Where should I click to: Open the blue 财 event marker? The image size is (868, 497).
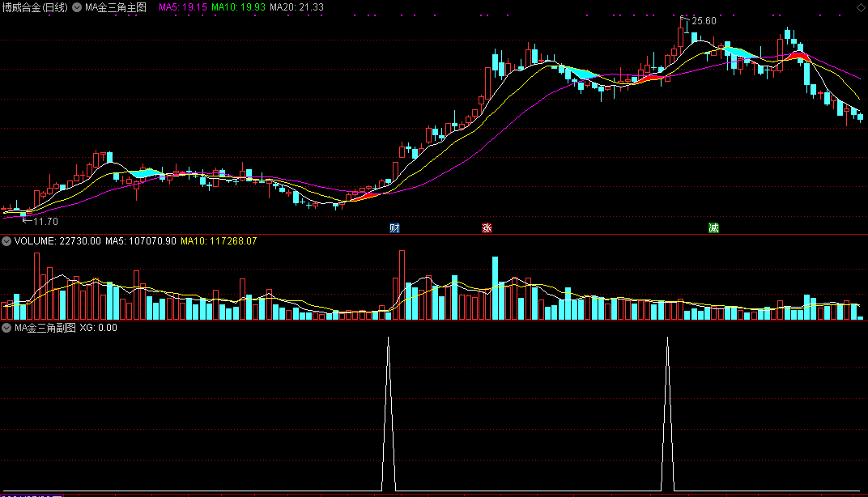[x=394, y=228]
